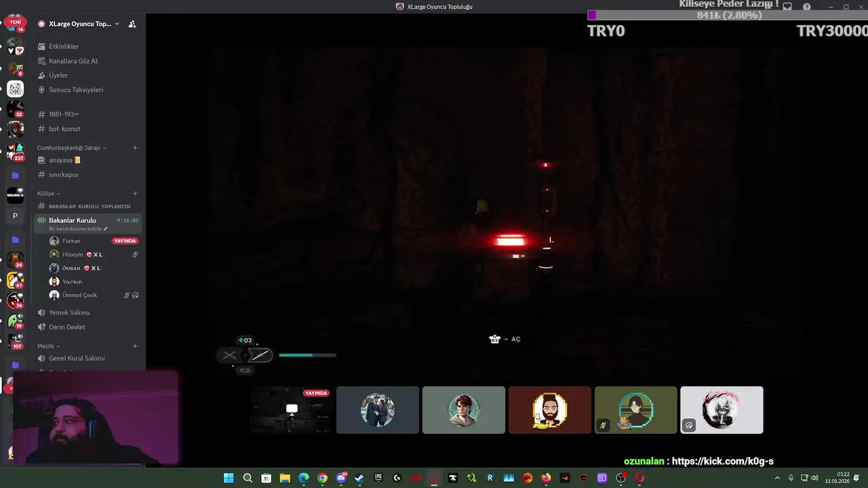Open Google Chrome from the taskbar
The height and width of the screenshot is (488, 868).
[x=322, y=478]
